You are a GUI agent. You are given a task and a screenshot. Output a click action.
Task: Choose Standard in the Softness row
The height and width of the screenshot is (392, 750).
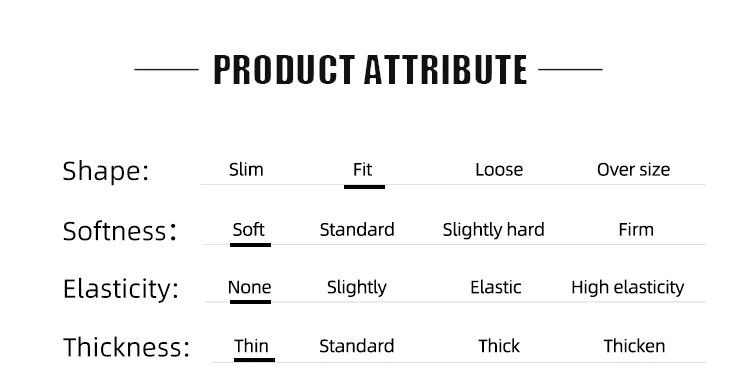tap(357, 230)
